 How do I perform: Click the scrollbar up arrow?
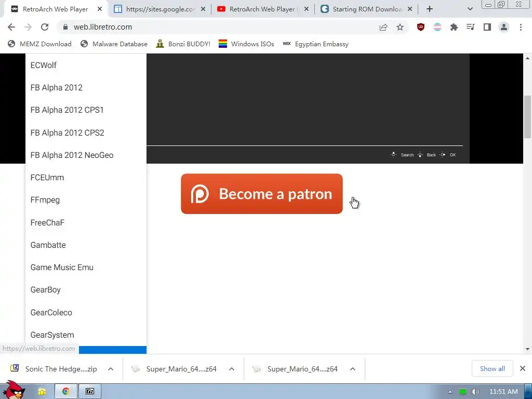[527, 58]
